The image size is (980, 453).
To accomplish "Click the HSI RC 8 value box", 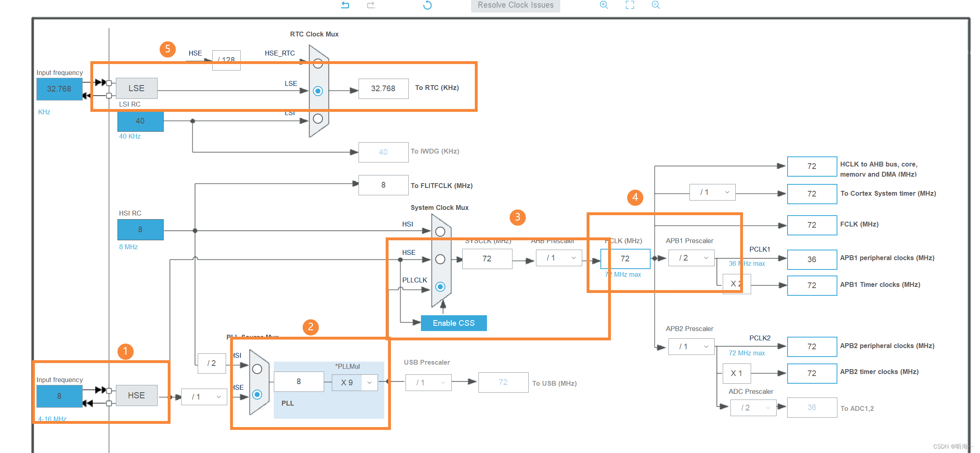I will (140, 229).
